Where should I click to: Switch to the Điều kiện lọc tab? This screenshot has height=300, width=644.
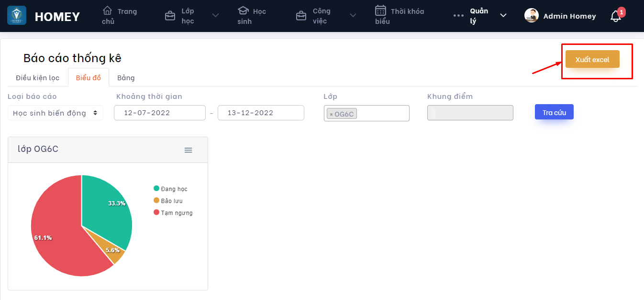tap(37, 77)
